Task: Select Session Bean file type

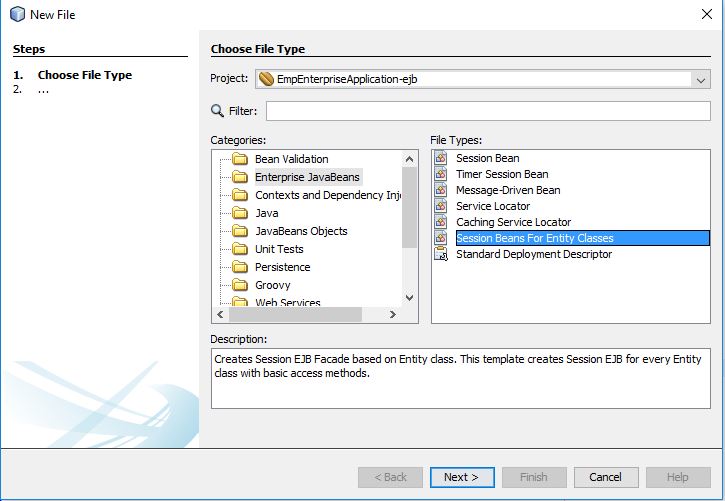Action: 487,158
